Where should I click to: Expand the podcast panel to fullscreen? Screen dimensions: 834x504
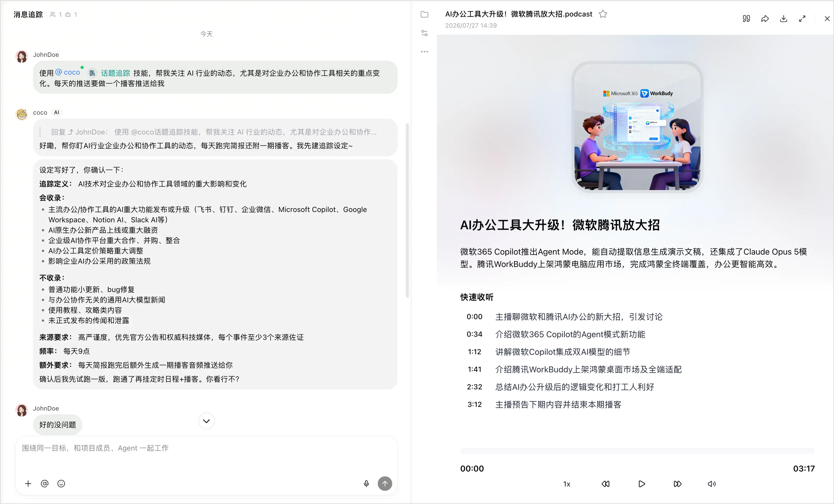click(802, 19)
